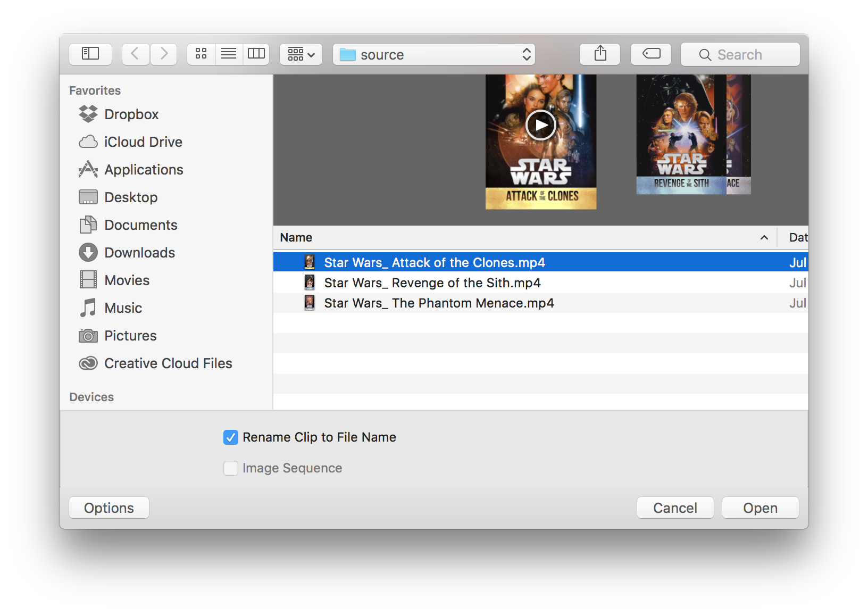
Task: Click the Date column header
Action: coord(794,237)
